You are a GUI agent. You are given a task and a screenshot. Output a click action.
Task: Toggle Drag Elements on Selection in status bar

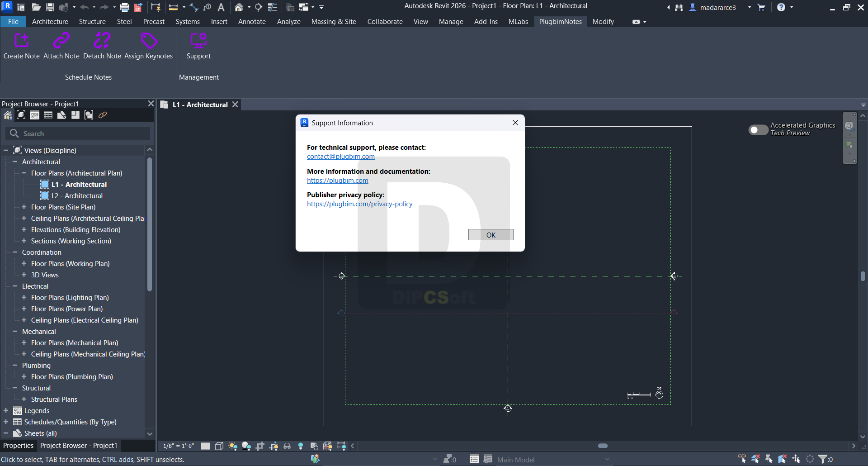[x=796, y=459]
